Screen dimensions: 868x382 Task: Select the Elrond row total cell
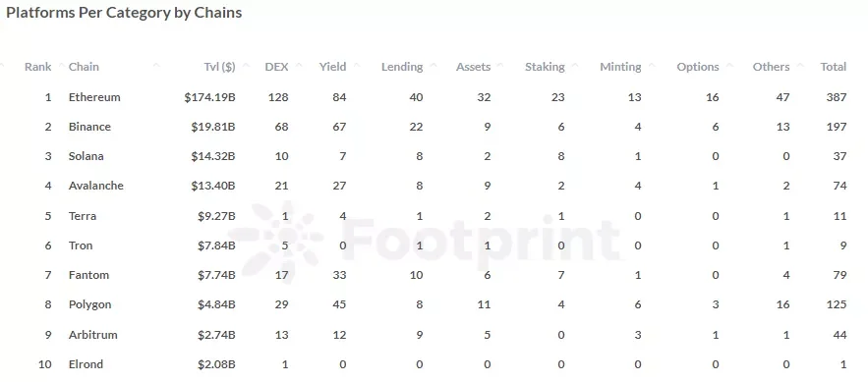(x=843, y=364)
